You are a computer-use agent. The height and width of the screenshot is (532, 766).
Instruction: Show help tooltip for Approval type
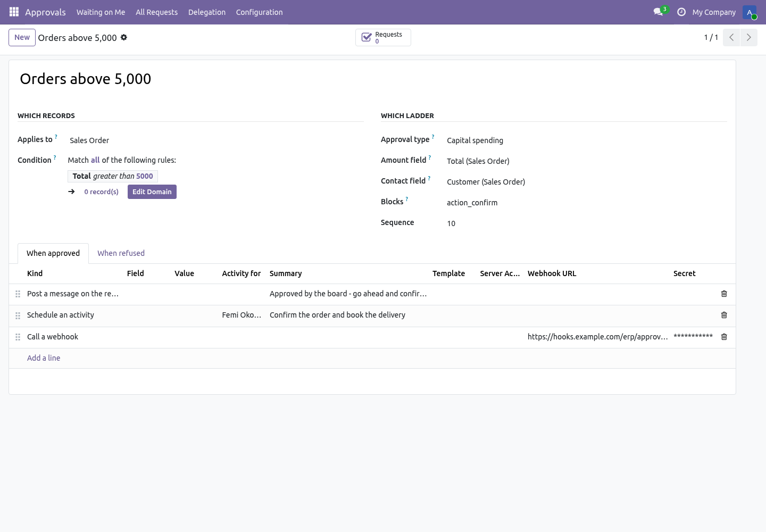click(x=433, y=137)
